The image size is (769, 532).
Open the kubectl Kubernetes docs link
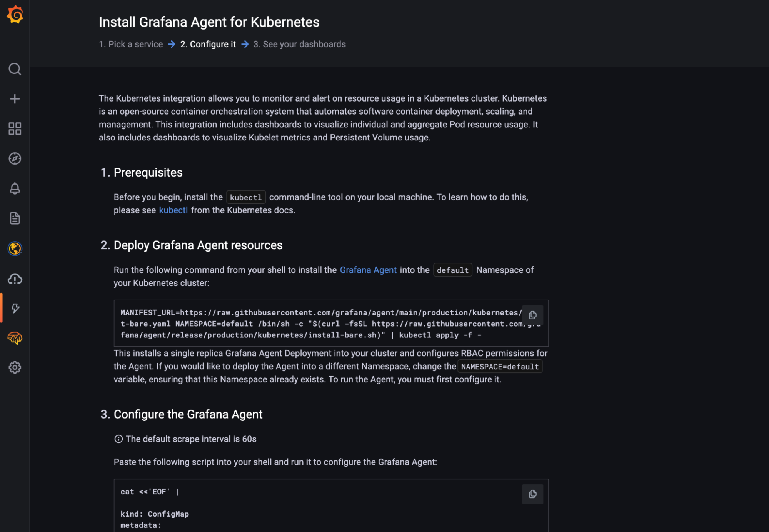pos(173,210)
